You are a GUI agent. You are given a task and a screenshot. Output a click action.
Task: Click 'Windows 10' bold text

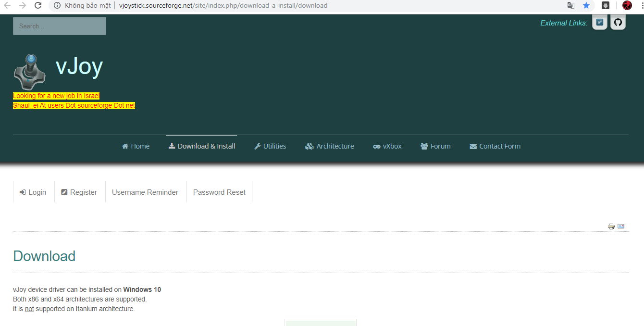tap(142, 289)
